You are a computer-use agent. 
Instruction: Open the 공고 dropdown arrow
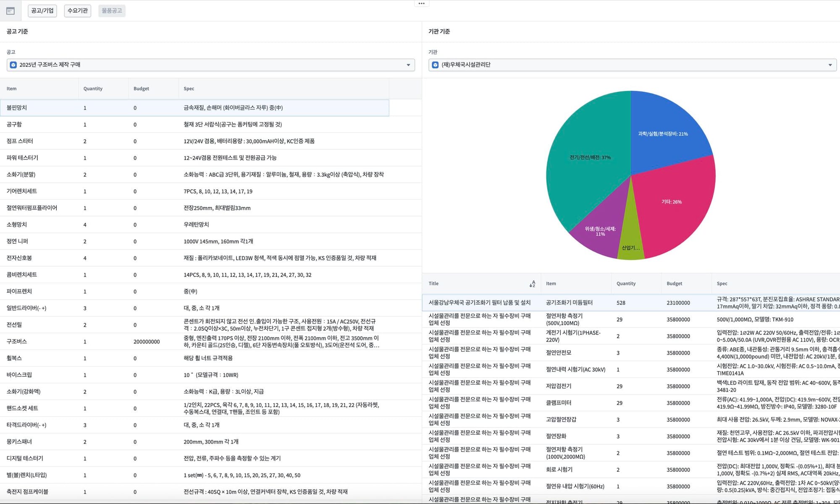point(408,65)
